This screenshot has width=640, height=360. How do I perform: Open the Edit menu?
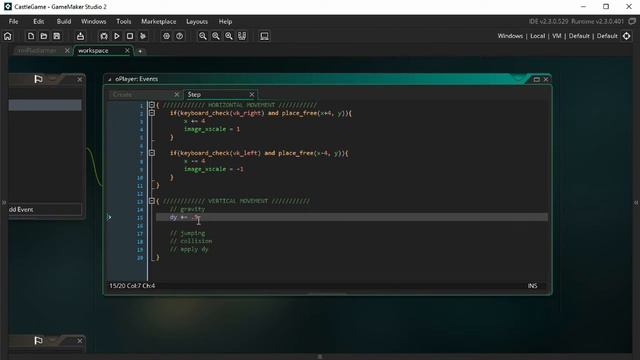[39, 21]
